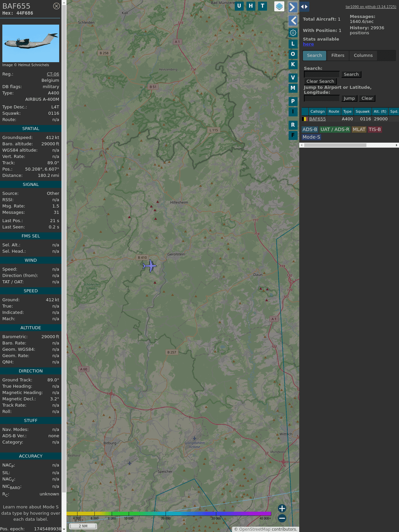Select the BAF655 callsign in table
This screenshot has width=399, height=532.
tap(318, 119)
